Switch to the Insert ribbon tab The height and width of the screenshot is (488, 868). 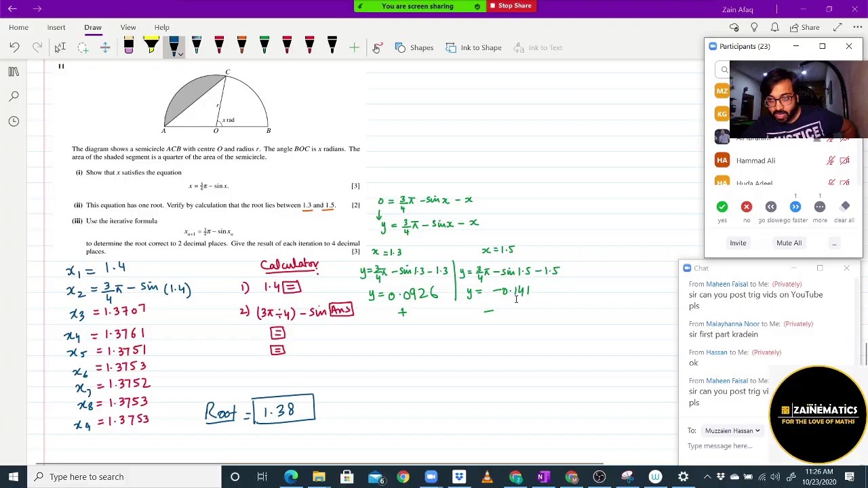point(56,27)
